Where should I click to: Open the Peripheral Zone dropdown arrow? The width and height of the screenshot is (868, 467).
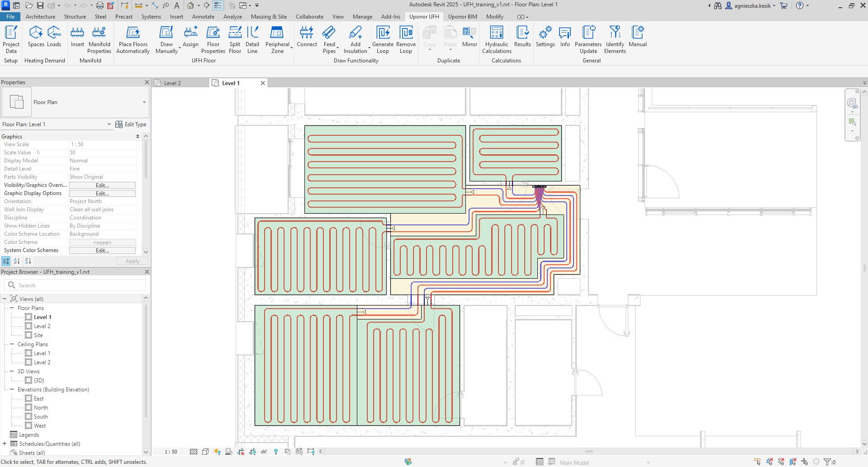pyautogui.click(x=292, y=47)
